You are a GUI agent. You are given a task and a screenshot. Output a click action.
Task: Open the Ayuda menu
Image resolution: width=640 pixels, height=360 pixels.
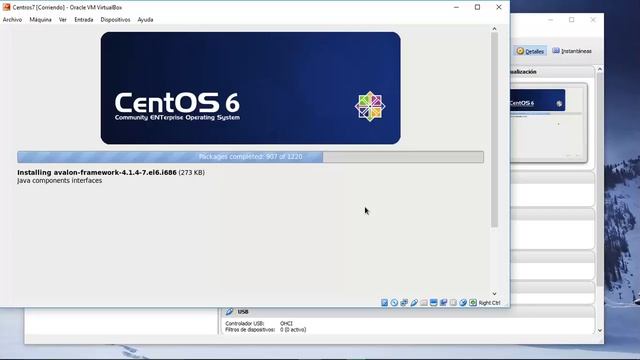point(145,20)
